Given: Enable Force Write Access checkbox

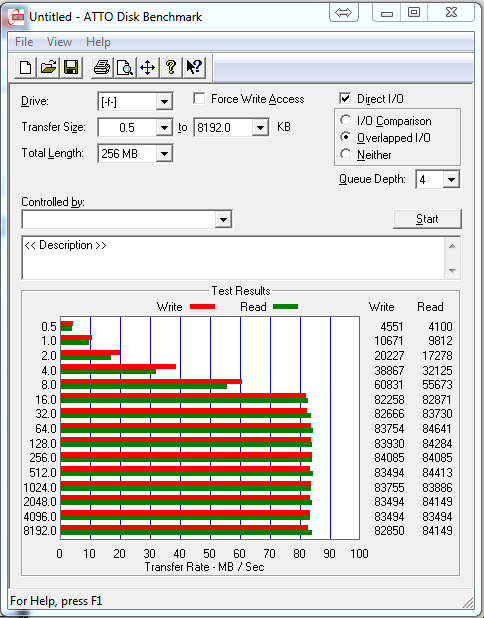Looking at the screenshot, I should 199,98.
